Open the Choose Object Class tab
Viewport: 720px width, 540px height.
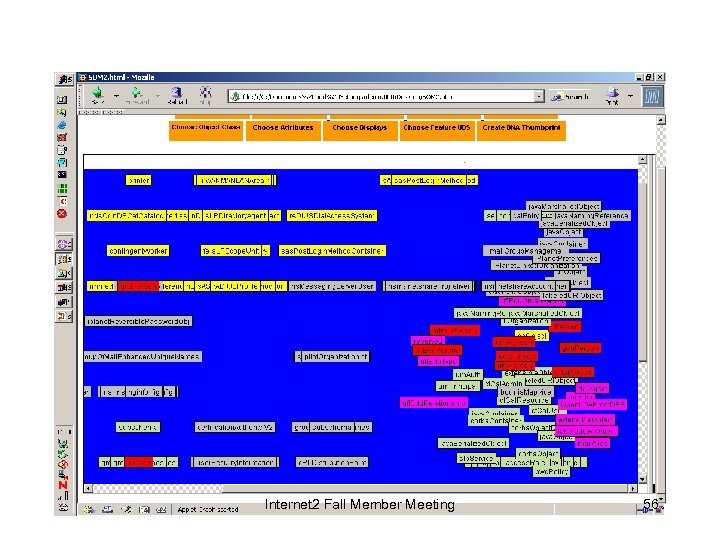[x=206, y=129]
